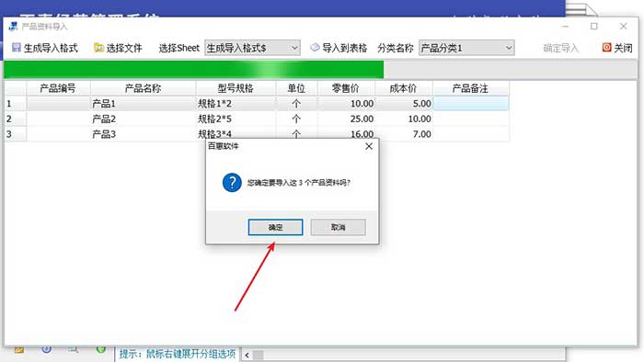This screenshot has height=362, width=644.
Task: Select the cell 产品2
Action: pyautogui.click(x=143, y=119)
